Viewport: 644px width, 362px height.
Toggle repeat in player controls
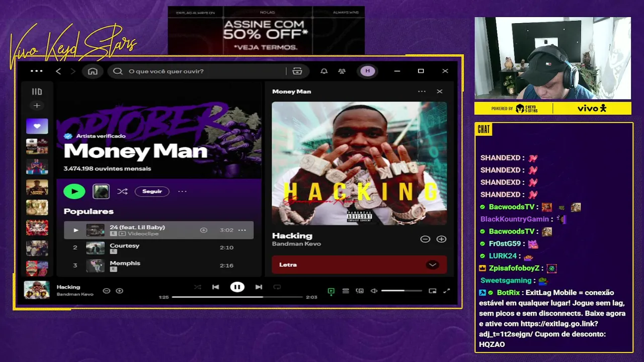click(x=277, y=287)
